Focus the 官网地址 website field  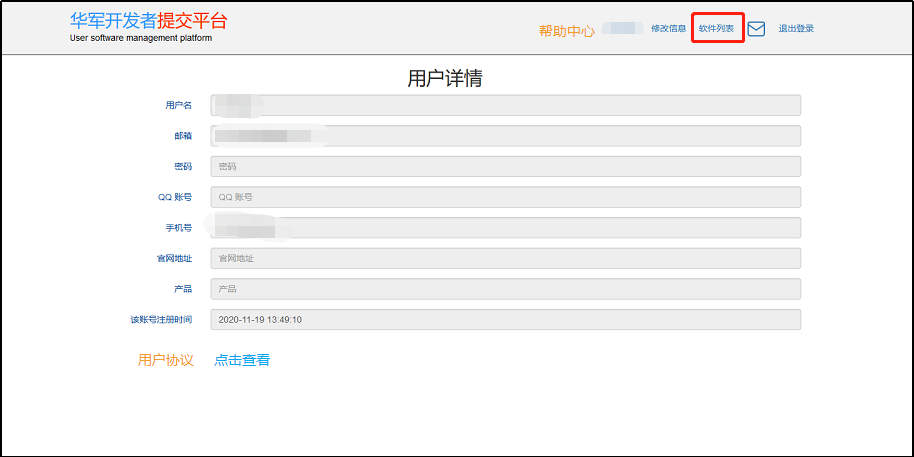pyautogui.click(x=505, y=258)
